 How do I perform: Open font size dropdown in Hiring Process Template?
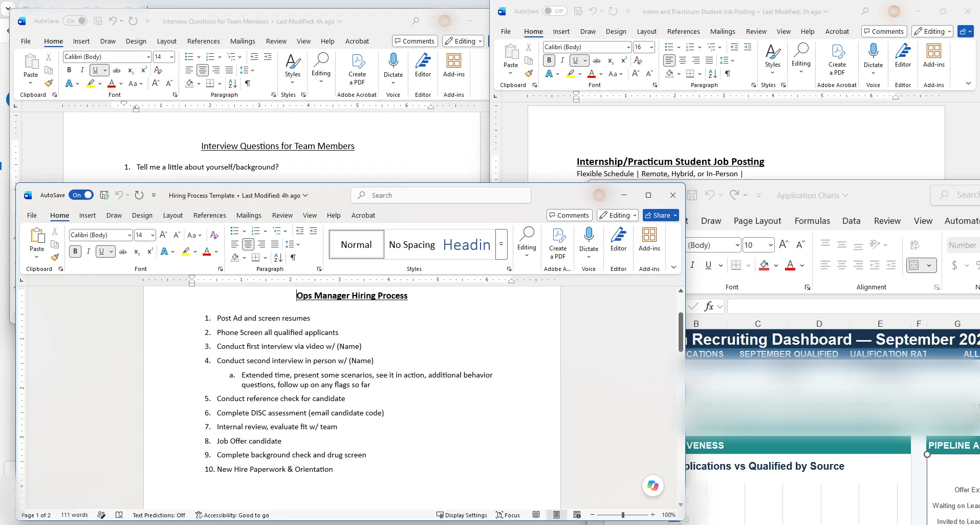(x=152, y=235)
